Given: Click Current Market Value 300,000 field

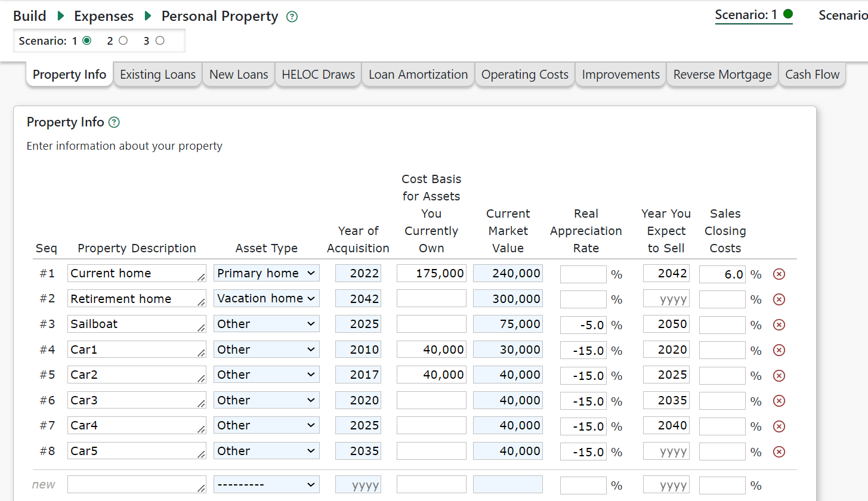Looking at the screenshot, I should 508,299.
